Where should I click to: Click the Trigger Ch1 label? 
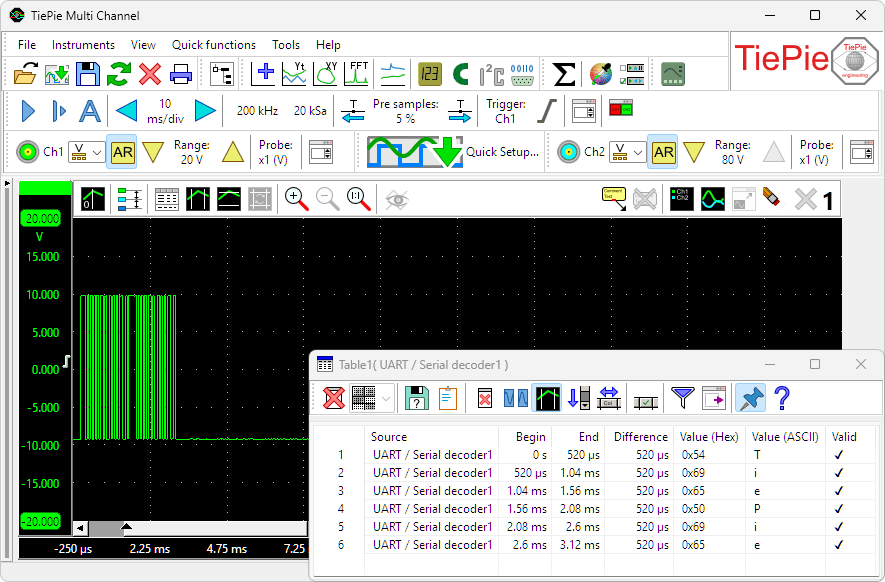(x=506, y=111)
